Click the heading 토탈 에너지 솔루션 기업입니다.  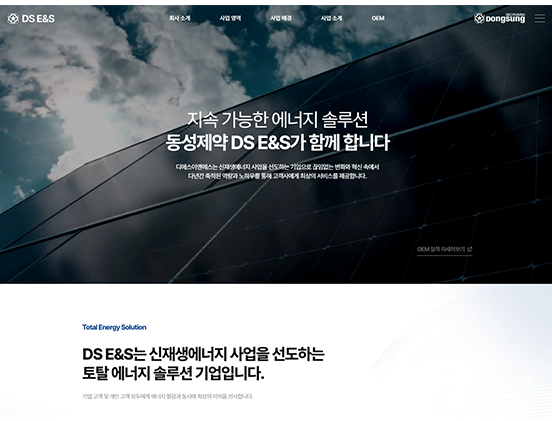tap(173, 373)
